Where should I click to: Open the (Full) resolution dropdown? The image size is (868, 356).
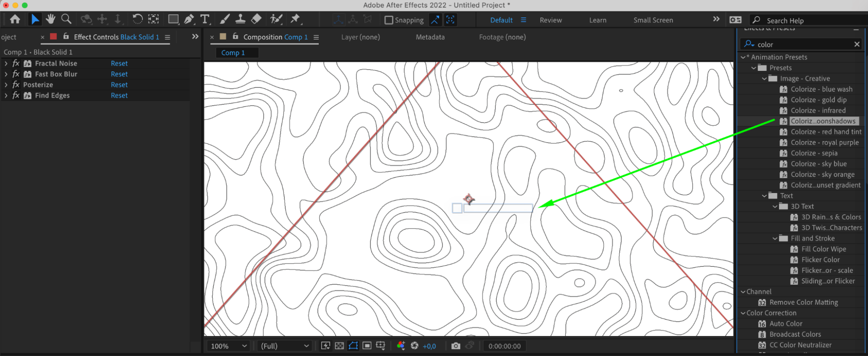coord(284,346)
